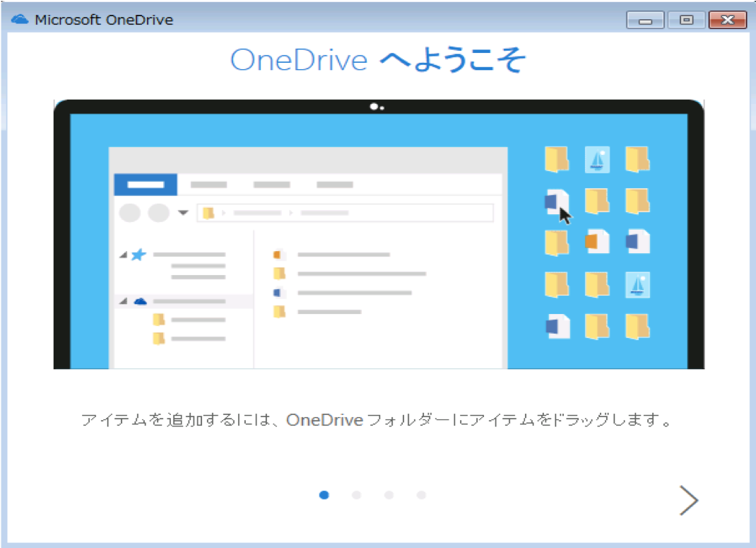Click the yellow folder icon in the top-right corner grid
Image resolution: width=756 pixels, height=548 pixels.
pos(637,159)
